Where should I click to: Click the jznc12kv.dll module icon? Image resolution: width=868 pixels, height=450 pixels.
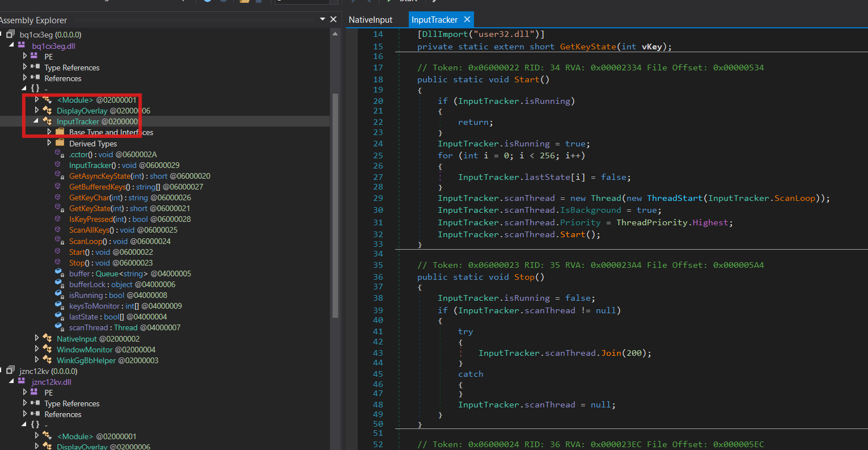click(x=22, y=381)
